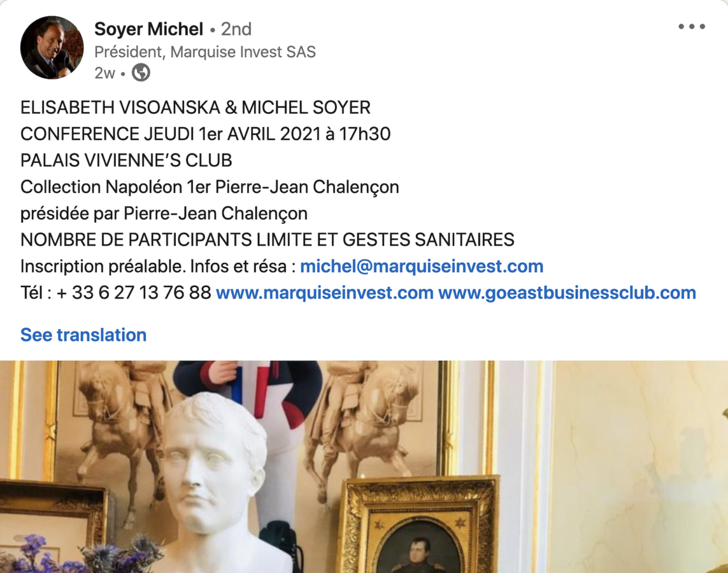
Task: Open the three-dots post options menu
Action: pyautogui.click(x=691, y=27)
